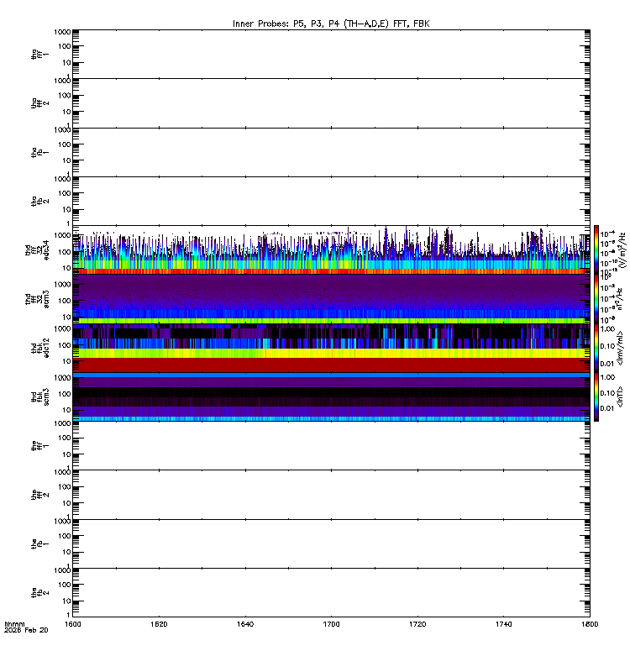Viewport: 630px width, 672px height.
Task: Click the "<|nT|>" unit label
Action: tap(620, 396)
